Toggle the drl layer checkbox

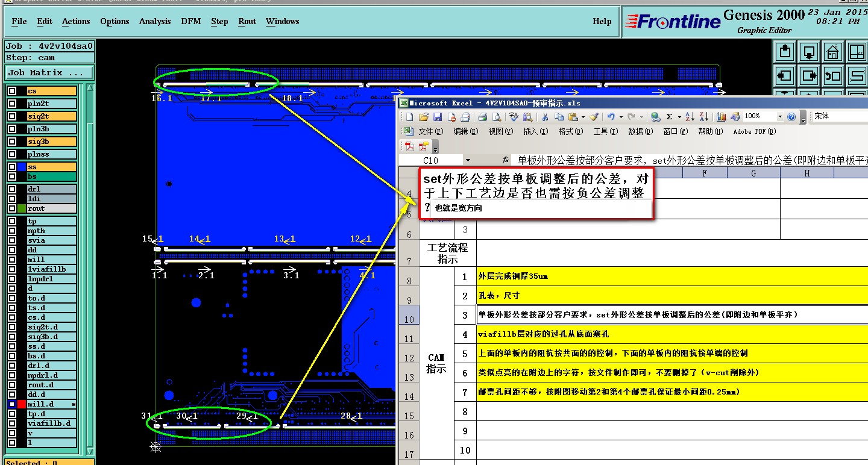point(12,189)
